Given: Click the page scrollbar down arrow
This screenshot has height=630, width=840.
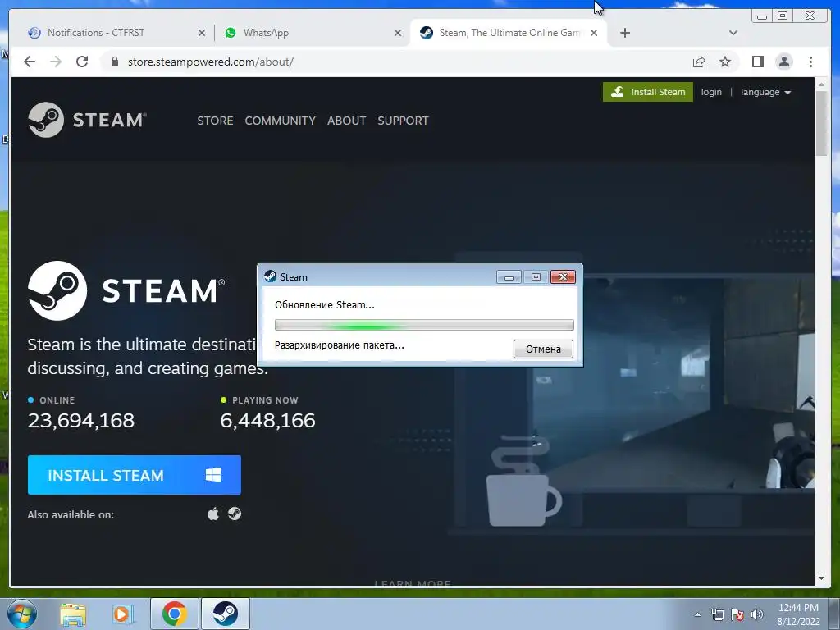Looking at the screenshot, I should pyautogui.click(x=821, y=578).
